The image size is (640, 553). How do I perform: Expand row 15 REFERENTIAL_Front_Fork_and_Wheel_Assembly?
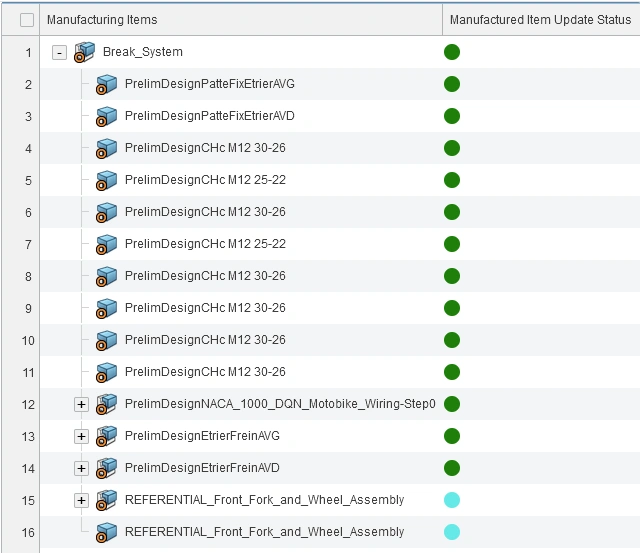[81, 500]
